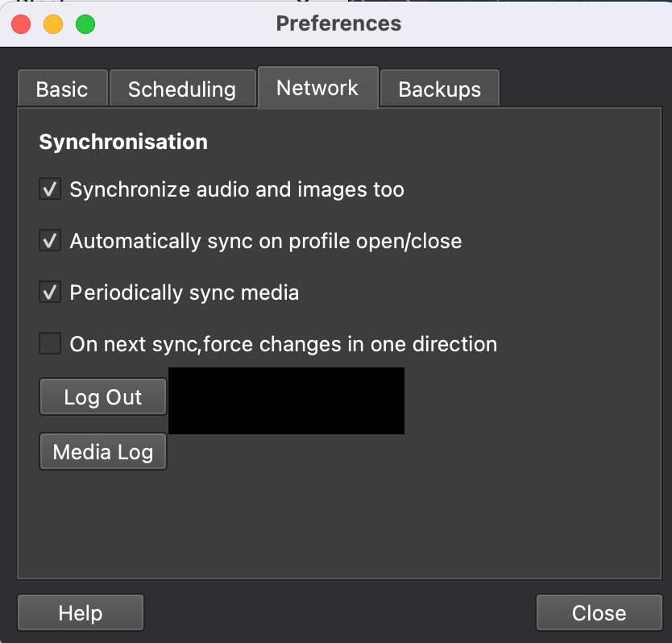The height and width of the screenshot is (643, 672).
Task: Open the Scheduling tab
Action: [182, 89]
